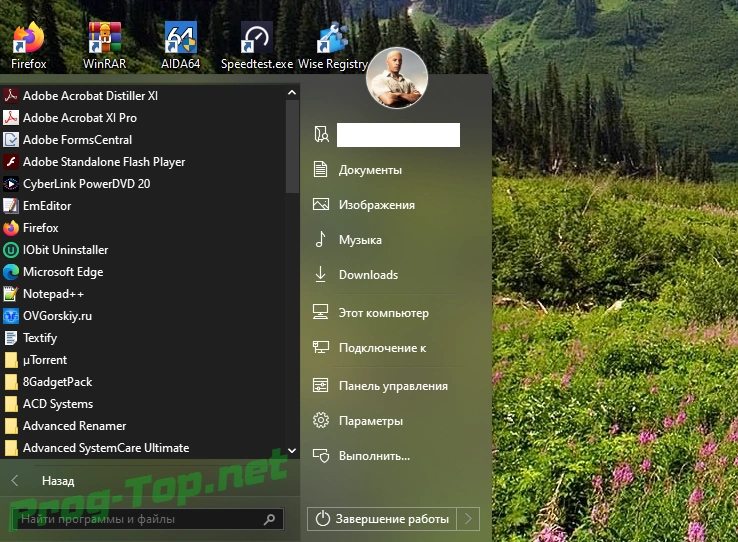This screenshot has height=542, width=738.
Task: Click the music note icon beside Музыка
Action: pyautogui.click(x=321, y=239)
